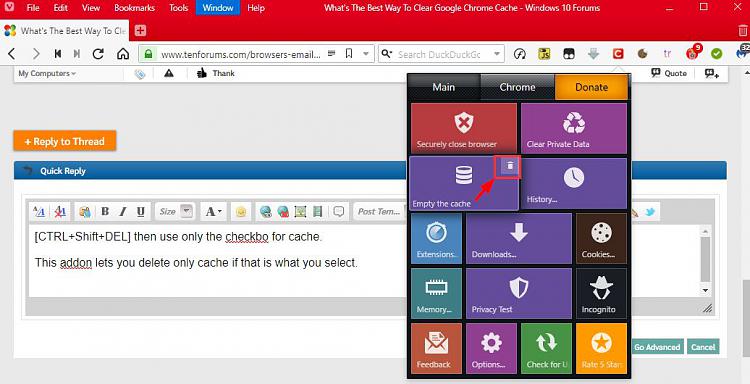Click the Reply to Thread button
Screen dimensions: 750x384
[x=65, y=141]
